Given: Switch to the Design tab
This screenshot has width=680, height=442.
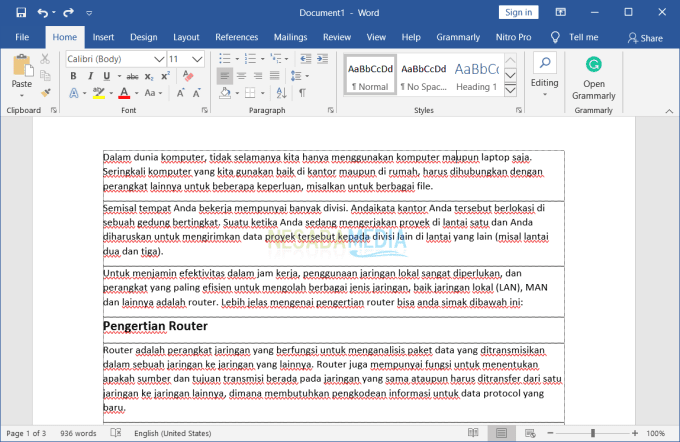Looking at the screenshot, I should 144,37.
